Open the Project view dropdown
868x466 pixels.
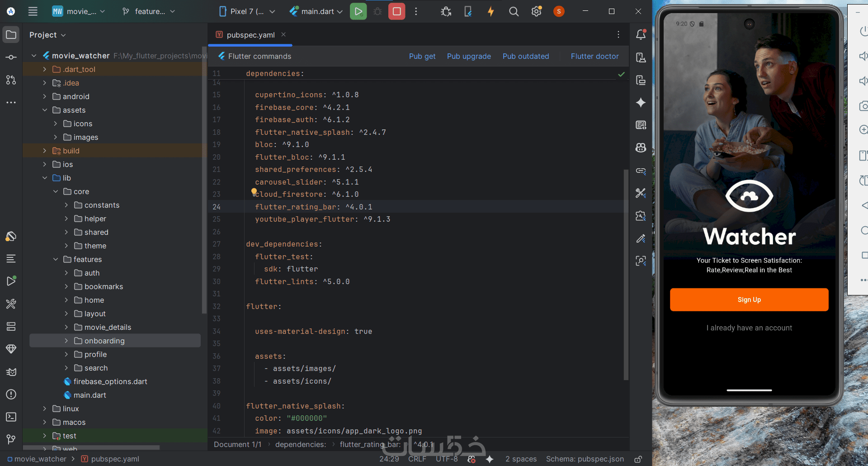tap(47, 35)
